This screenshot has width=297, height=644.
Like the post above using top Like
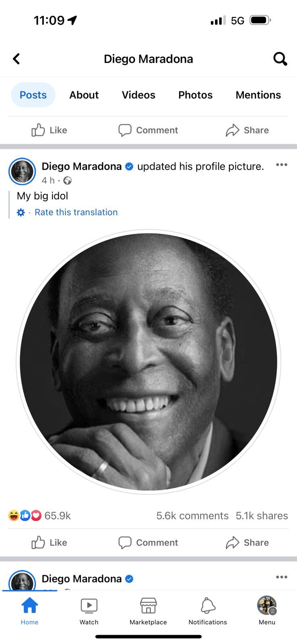pyautogui.click(x=49, y=130)
